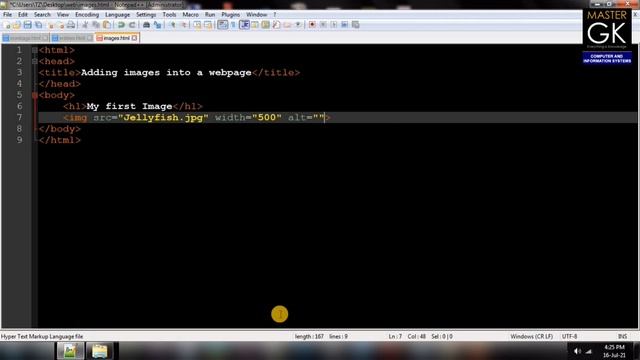
Task: Select the images.html tab
Action: [116, 38]
